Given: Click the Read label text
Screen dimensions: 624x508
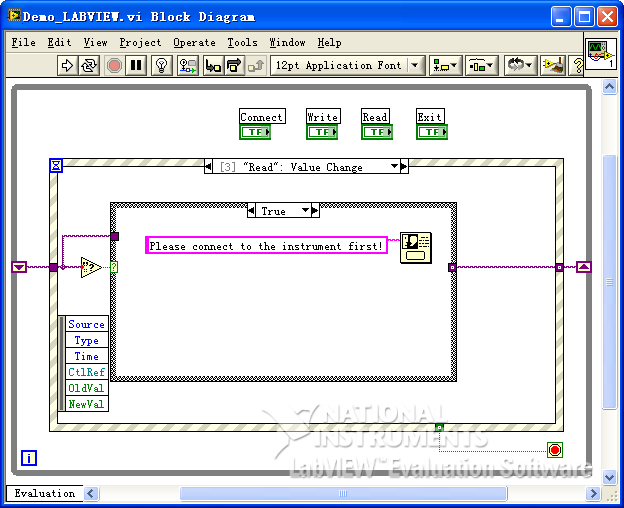Looking at the screenshot, I should pos(375,117).
